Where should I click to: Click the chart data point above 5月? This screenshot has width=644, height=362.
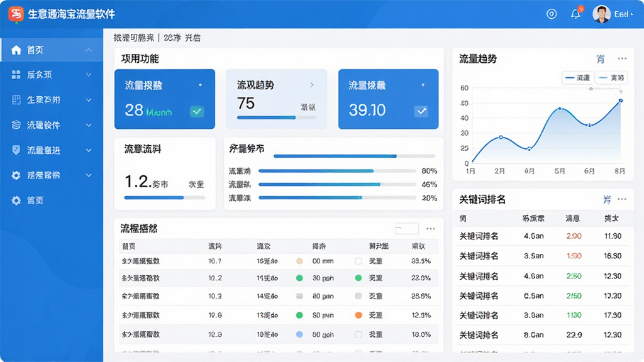[560, 109]
